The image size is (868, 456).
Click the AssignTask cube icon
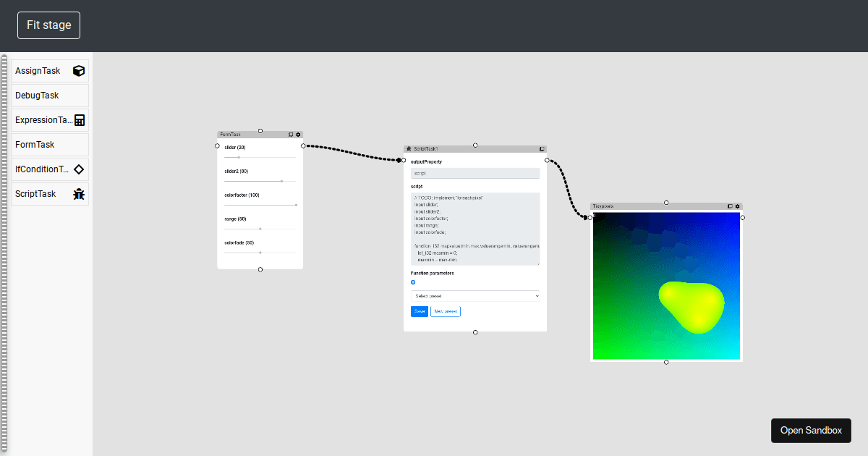pyautogui.click(x=79, y=71)
